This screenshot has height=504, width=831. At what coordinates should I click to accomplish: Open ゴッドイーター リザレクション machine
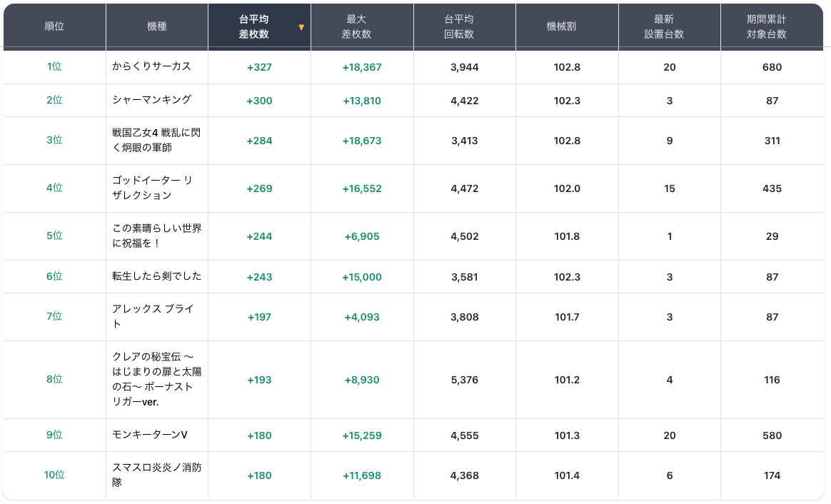click(151, 188)
